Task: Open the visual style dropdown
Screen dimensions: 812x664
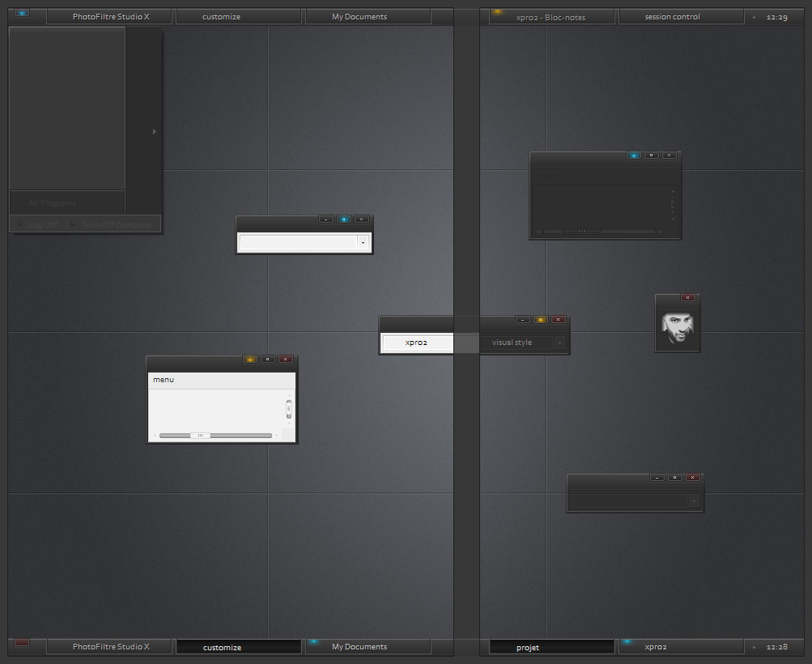Action: (559, 343)
